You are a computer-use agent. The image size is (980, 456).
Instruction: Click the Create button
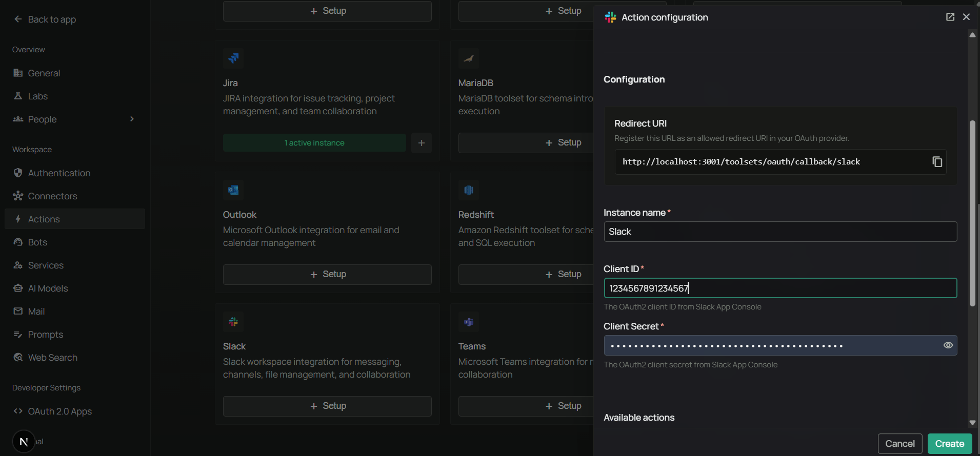950,444
